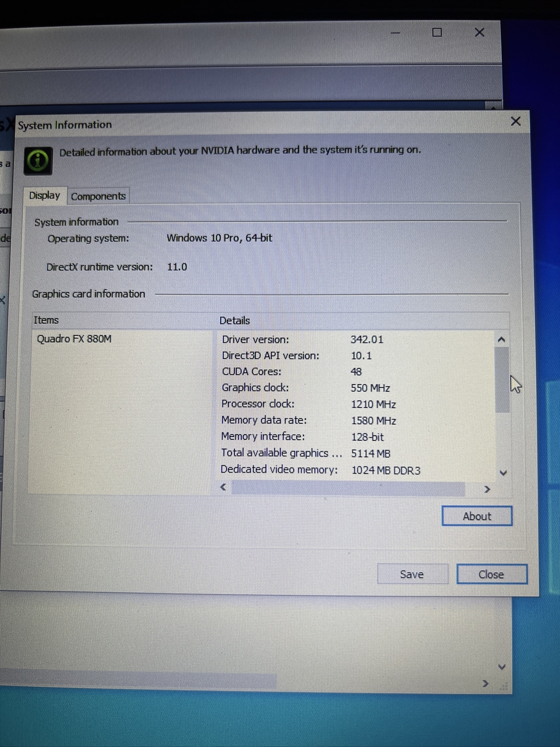
Task: Save the system information
Action: [x=413, y=574]
